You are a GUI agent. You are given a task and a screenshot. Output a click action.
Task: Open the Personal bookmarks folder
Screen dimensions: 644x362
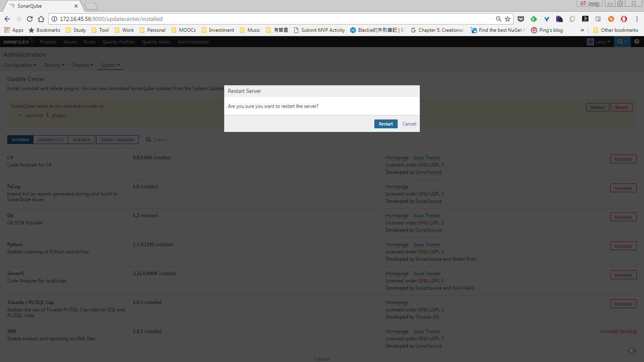152,30
